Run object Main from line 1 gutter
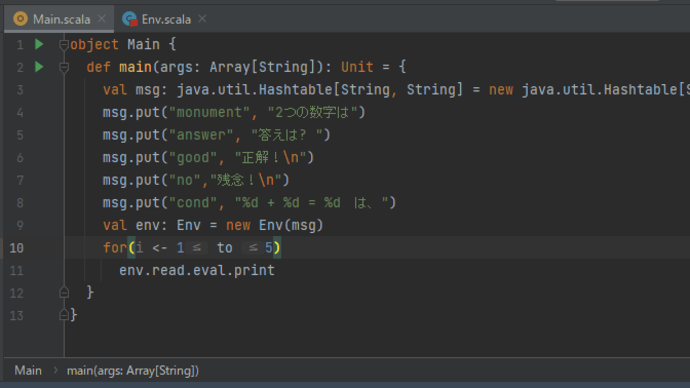The image size is (690, 388). [x=39, y=44]
